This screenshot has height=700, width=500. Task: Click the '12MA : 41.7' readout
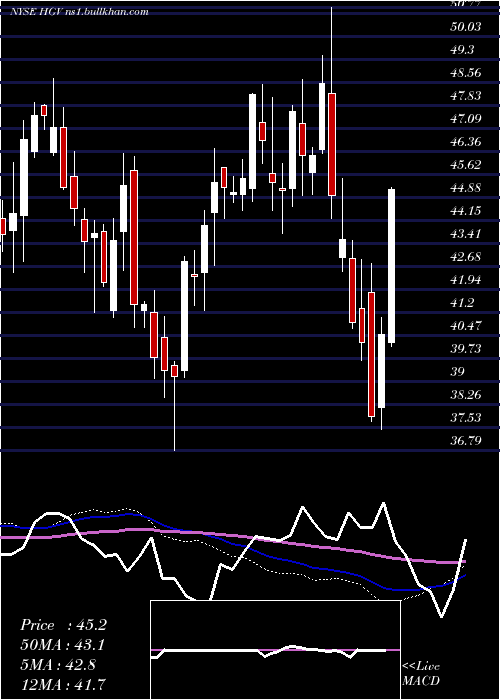coord(63,684)
